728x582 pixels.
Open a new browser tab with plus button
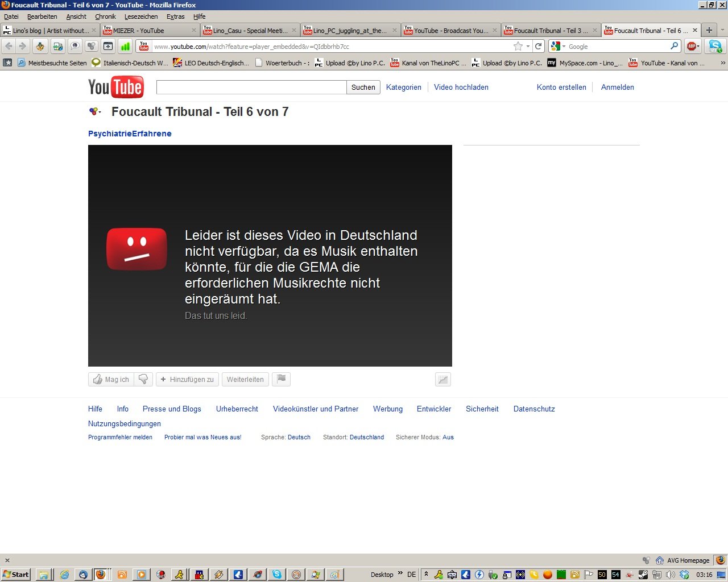click(x=709, y=30)
